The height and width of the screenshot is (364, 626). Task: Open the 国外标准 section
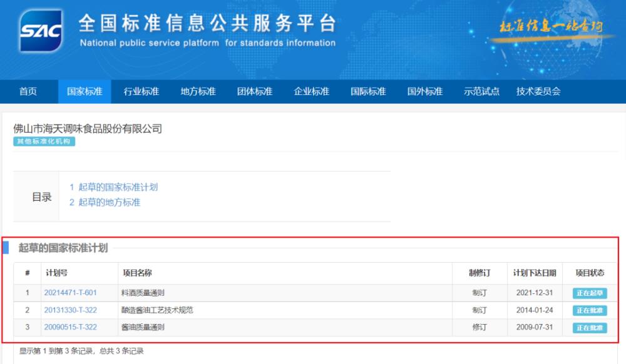424,91
